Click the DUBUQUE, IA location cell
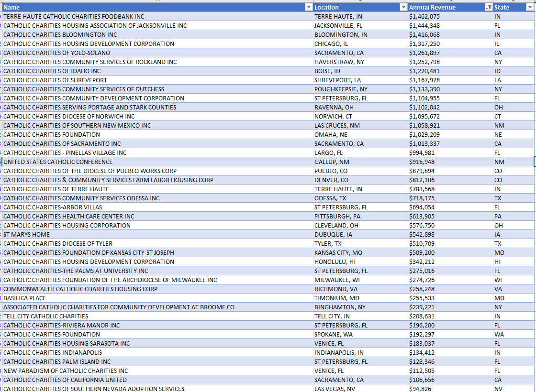This screenshot has height=392, width=536. click(360, 235)
